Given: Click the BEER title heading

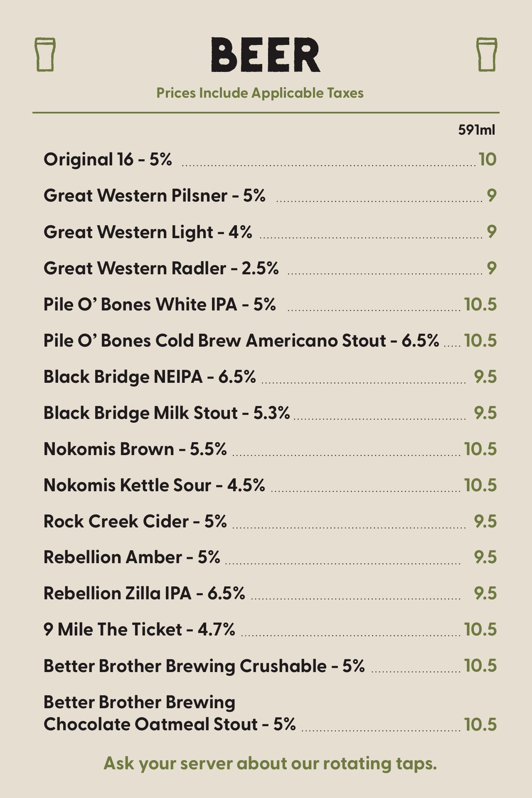Looking at the screenshot, I should tap(266, 55).
